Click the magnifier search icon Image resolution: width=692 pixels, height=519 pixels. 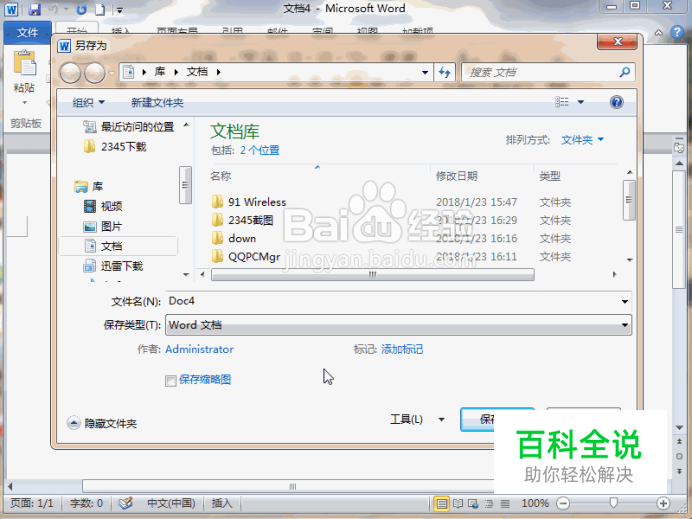pos(625,72)
